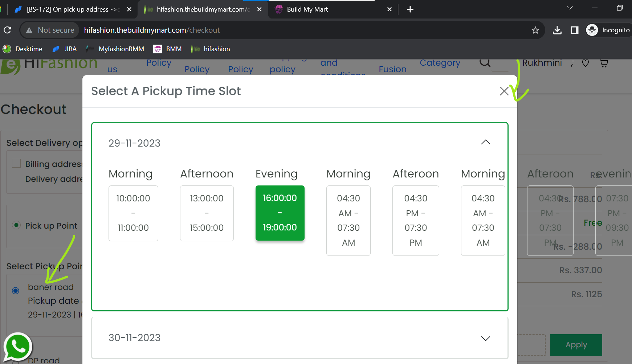
Task: Open the wishlist heart icon
Action: [x=585, y=64]
